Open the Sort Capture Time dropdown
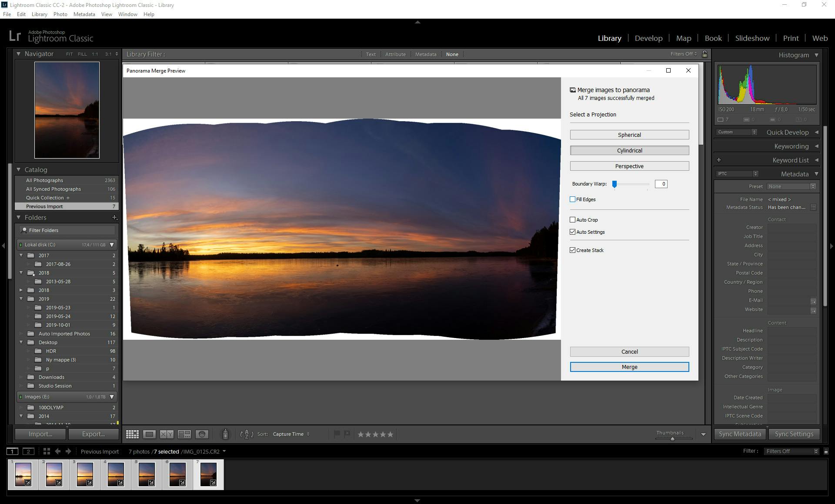 [x=291, y=434]
